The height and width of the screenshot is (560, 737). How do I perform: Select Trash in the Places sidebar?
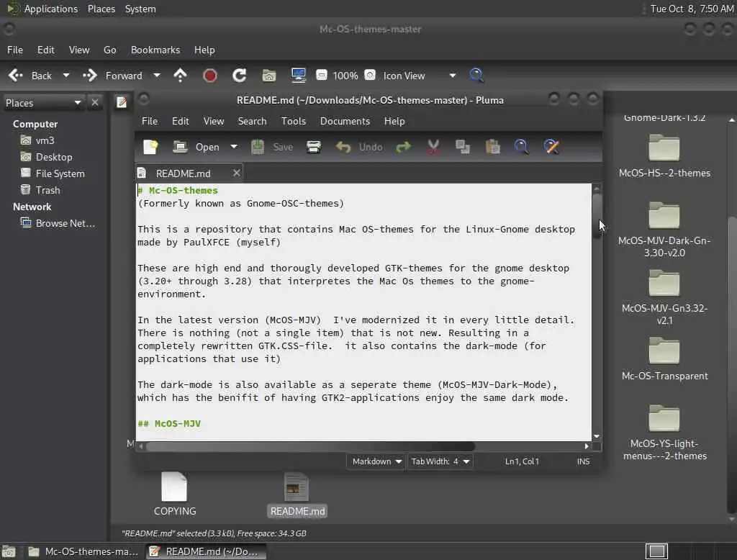(x=48, y=190)
